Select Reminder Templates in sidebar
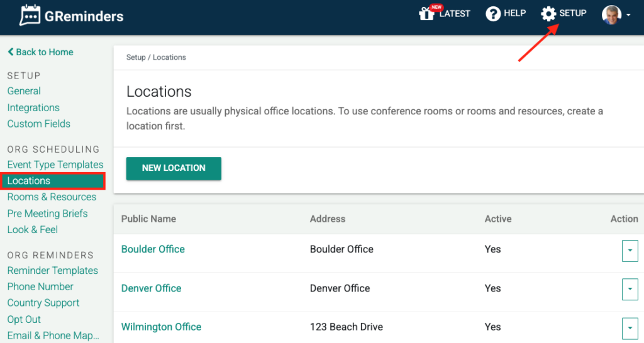 53,271
